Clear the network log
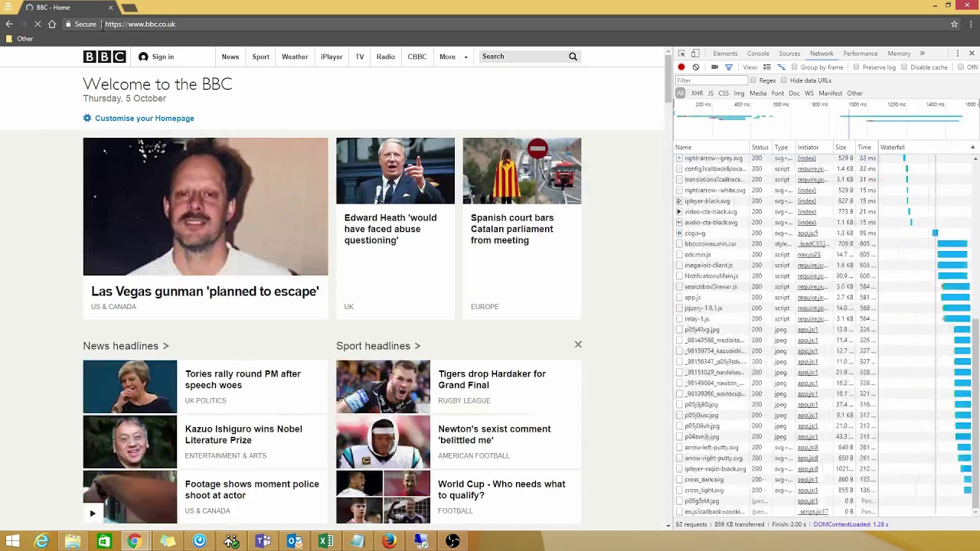The image size is (980, 551). tap(696, 67)
